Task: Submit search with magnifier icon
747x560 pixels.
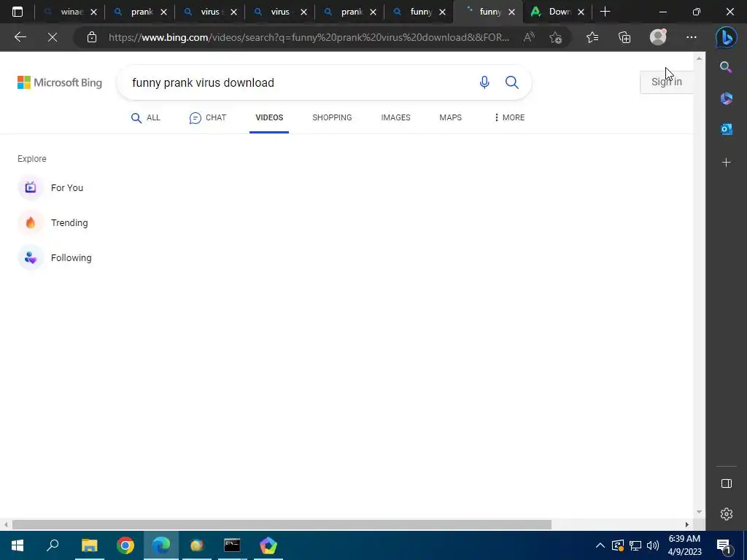Action: click(x=511, y=82)
